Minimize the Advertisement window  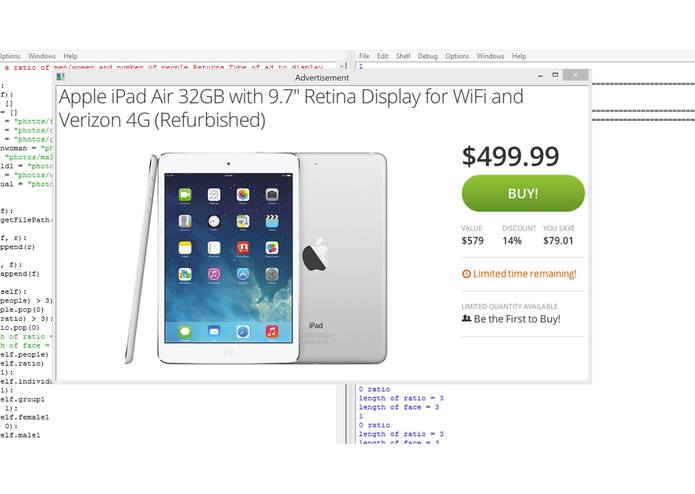click(540, 75)
